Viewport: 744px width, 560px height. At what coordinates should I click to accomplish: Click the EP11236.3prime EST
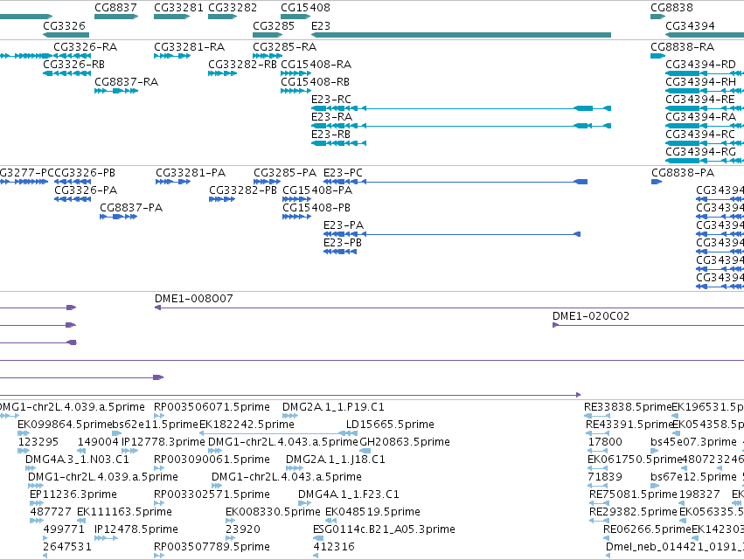click(x=37, y=503)
